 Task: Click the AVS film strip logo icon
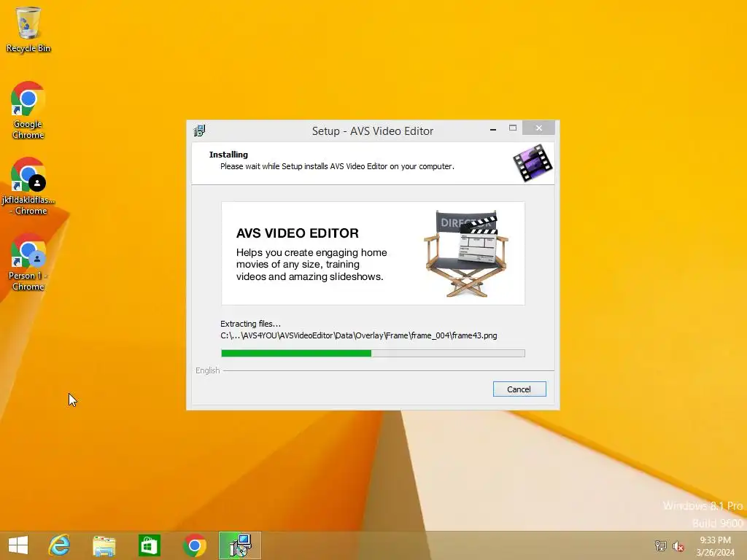[x=533, y=163]
